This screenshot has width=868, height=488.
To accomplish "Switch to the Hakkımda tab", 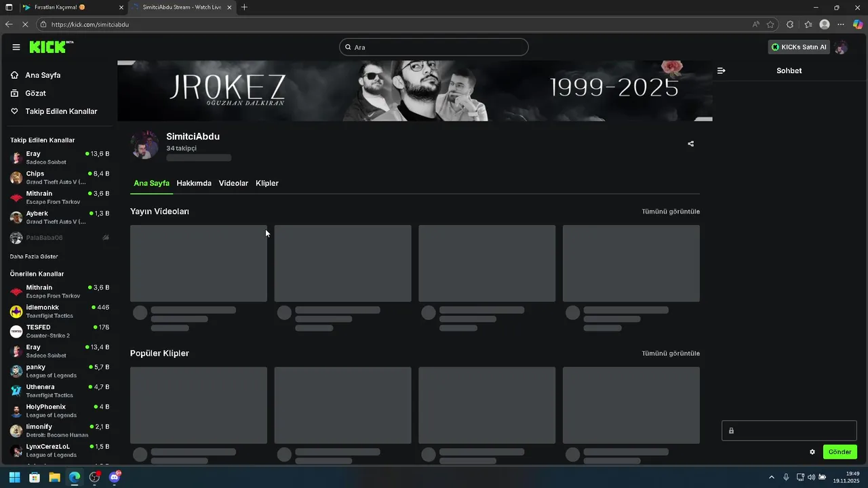I will point(194,183).
